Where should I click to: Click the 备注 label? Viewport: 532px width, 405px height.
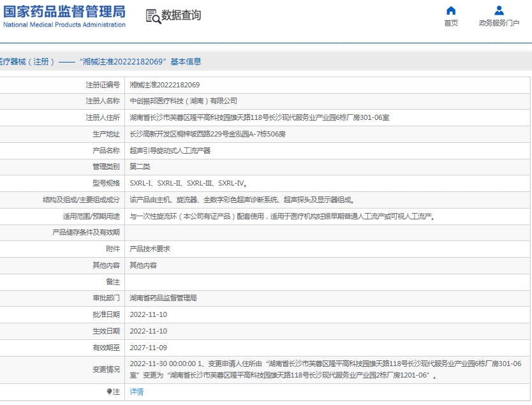[x=113, y=282]
